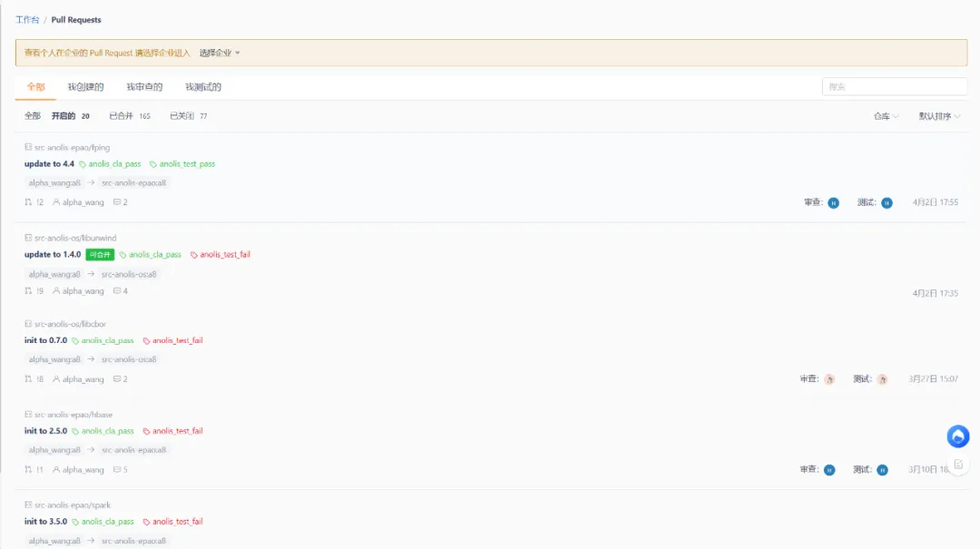Click reviewer avatar on init to 2.5.0 row
This screenshot has width=980, height=549.
point(829,470)
